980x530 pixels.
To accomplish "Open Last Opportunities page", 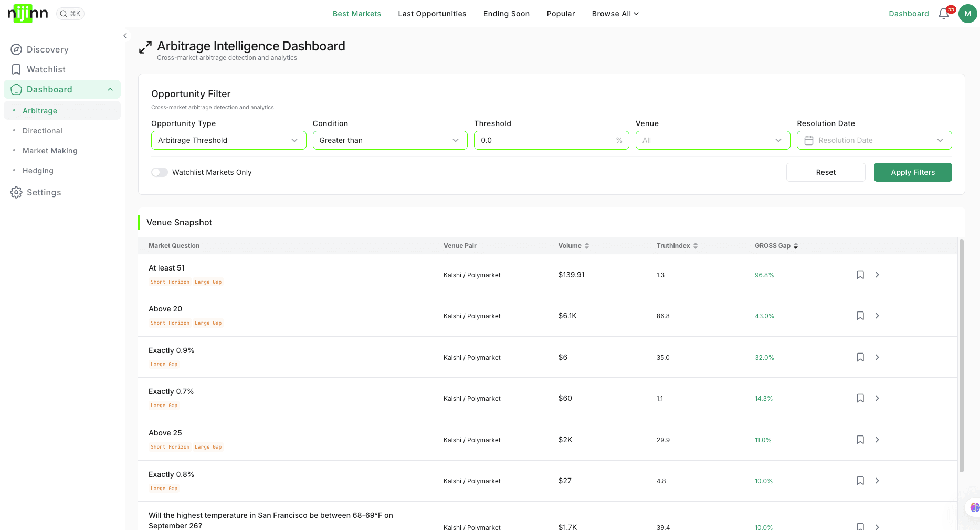I will coord(432,14).
